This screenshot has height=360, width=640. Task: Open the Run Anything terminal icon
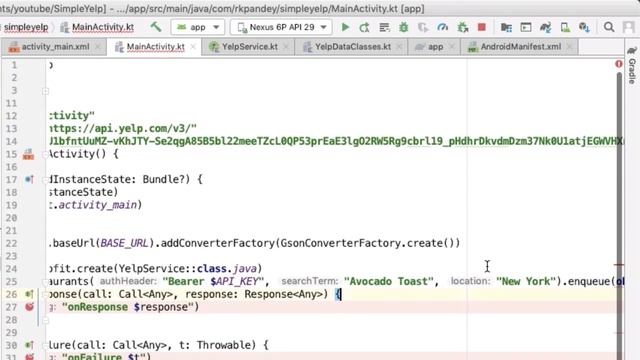[x=526, y=27]
